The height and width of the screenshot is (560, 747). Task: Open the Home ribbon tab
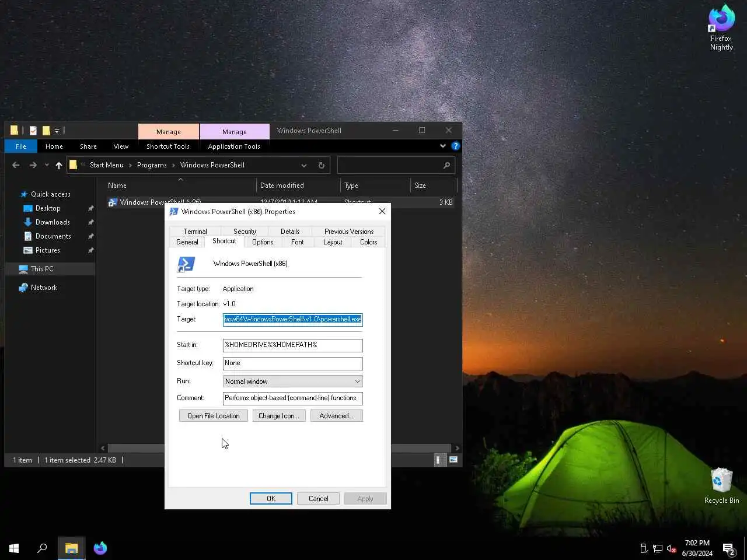coord(54,146)
